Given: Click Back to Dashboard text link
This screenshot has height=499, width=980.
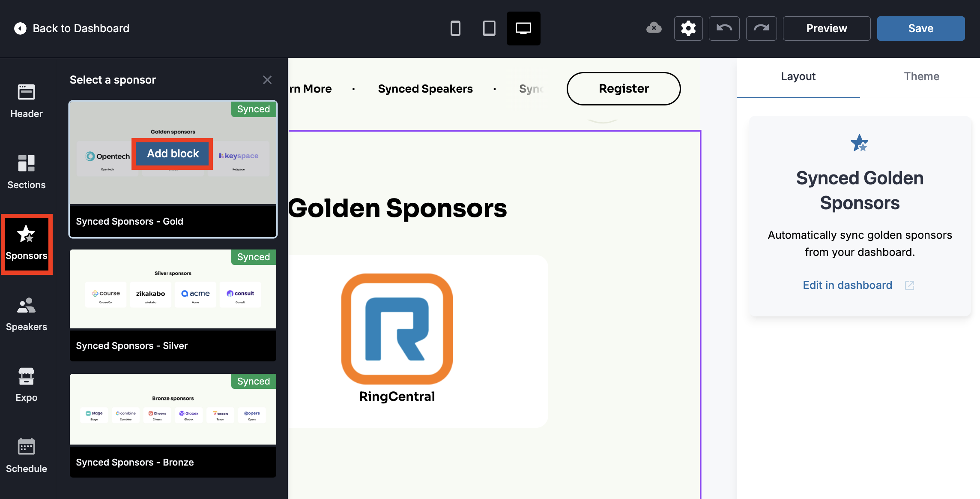Looking at the screenshot, I should click(81, 28).
